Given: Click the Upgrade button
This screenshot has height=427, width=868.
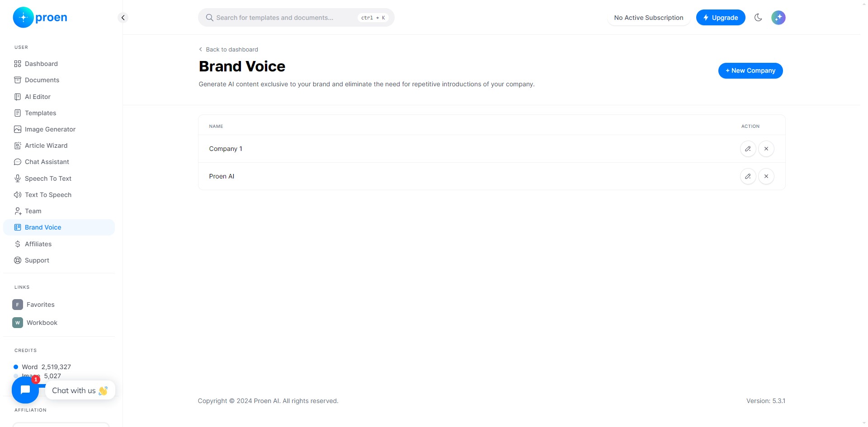Looking at the screenshot, I should [721, 18].
